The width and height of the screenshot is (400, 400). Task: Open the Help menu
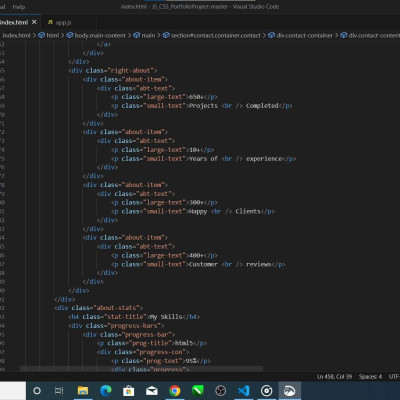[x=19, y=7]
